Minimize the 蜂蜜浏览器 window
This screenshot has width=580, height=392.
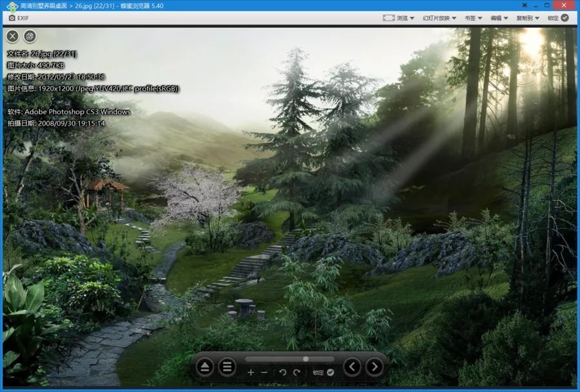click(536, 6)
